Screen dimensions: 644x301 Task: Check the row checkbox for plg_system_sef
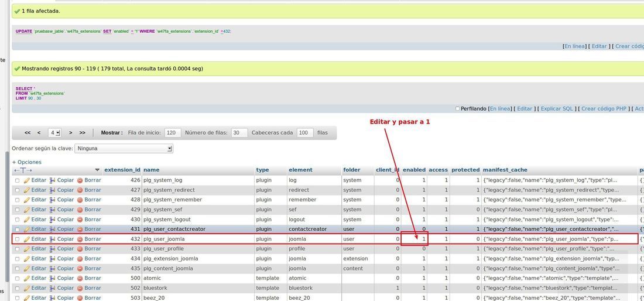[x=17, y=210]
